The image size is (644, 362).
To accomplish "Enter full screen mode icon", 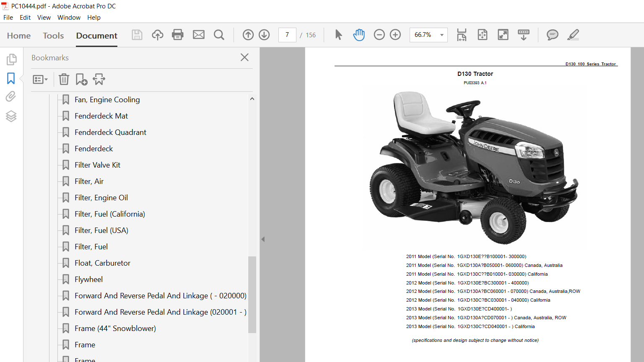I will click(503, 35).
